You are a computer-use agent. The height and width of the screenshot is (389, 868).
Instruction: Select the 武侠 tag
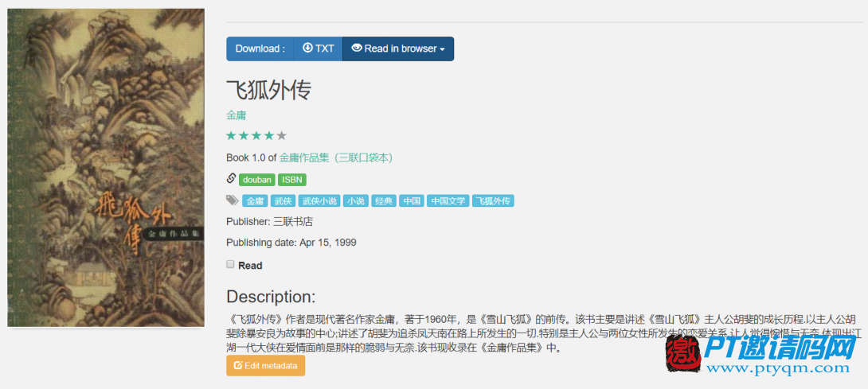(x=283, y=200)
